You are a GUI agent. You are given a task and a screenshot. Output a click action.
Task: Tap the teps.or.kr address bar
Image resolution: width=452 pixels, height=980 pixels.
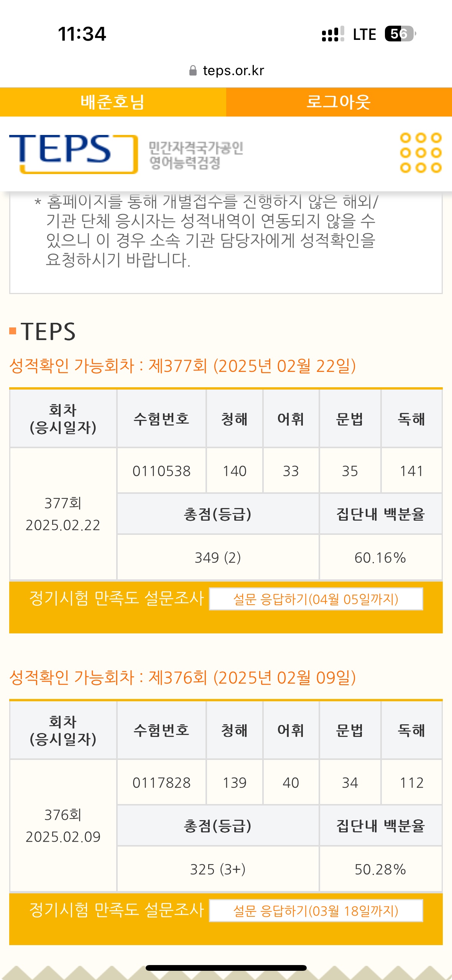coord(233,71)
